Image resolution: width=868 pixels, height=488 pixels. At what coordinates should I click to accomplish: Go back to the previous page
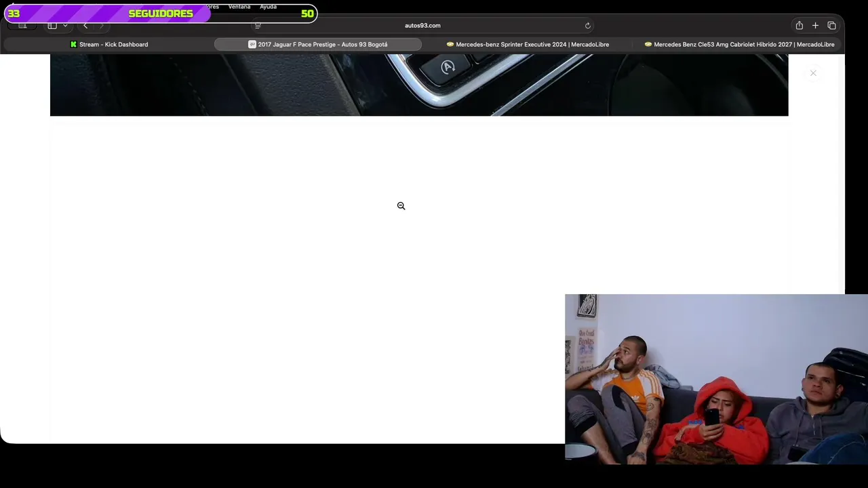(85, 26)
